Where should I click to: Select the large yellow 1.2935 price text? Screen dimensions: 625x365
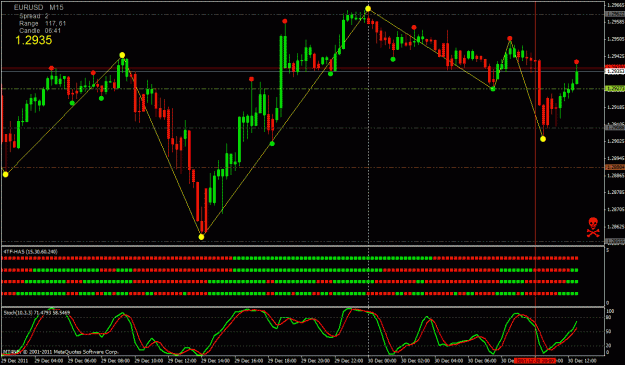(33, 40)
